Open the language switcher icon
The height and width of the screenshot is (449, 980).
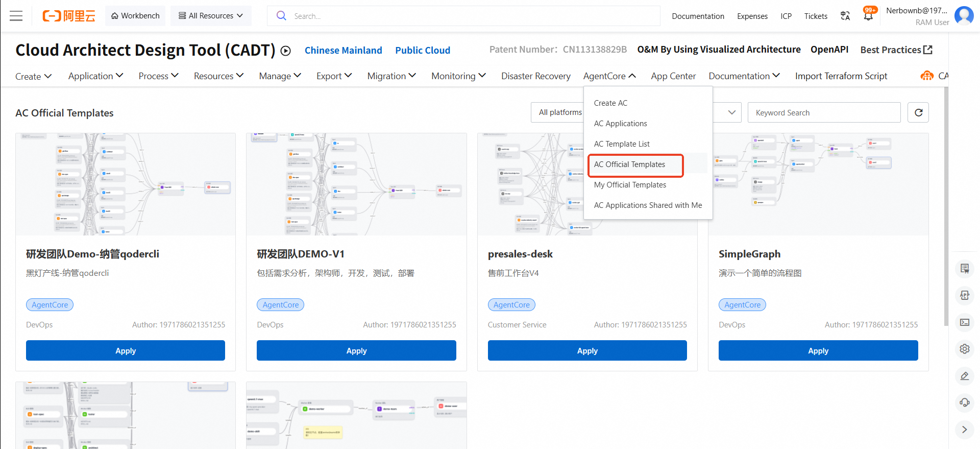(845, 16)
